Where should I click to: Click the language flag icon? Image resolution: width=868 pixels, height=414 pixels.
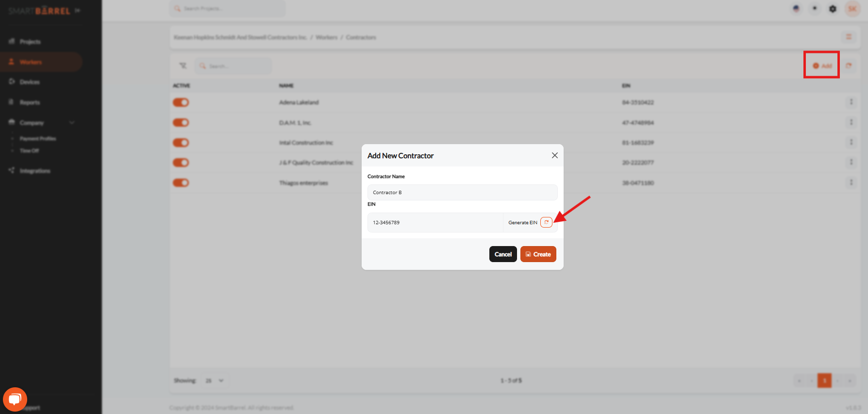796,9
